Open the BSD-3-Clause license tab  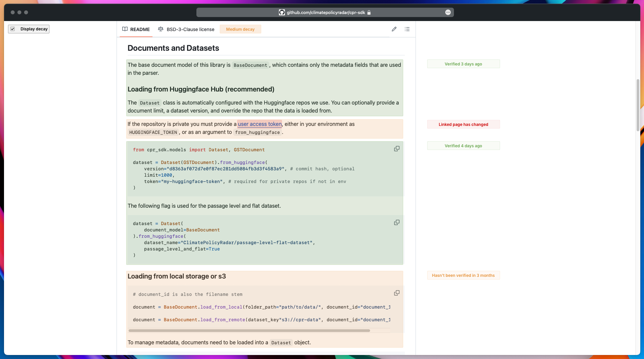click(x=186, y=29)
